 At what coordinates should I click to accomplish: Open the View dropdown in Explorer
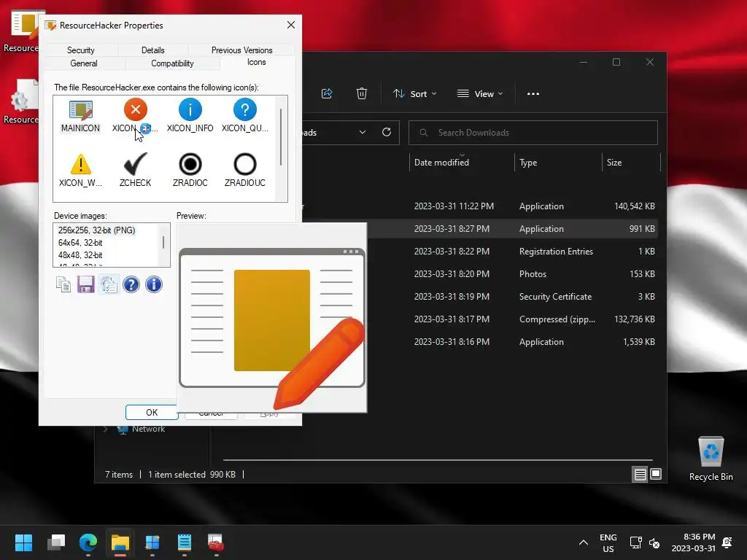(480, 94)
